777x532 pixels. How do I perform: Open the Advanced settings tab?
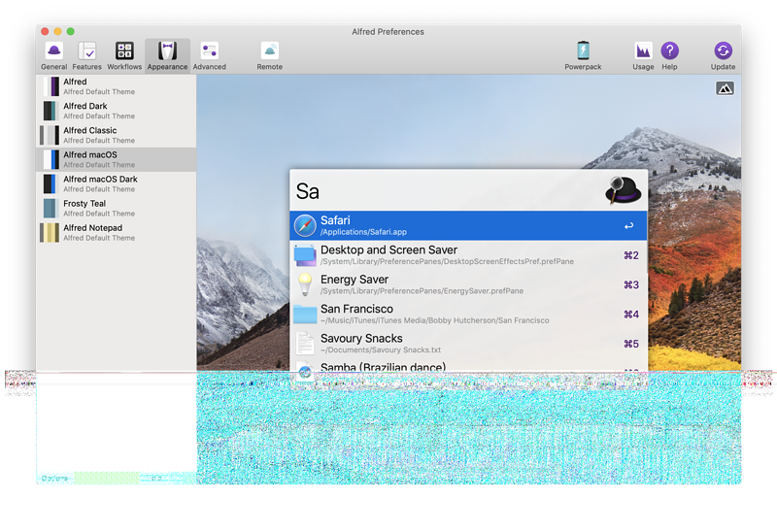210,56
